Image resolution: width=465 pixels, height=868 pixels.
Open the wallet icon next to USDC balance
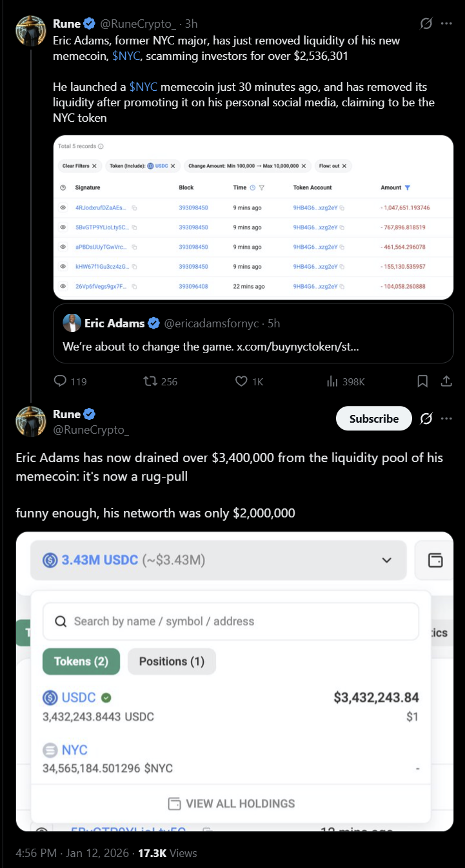click(x=436, y=560)
